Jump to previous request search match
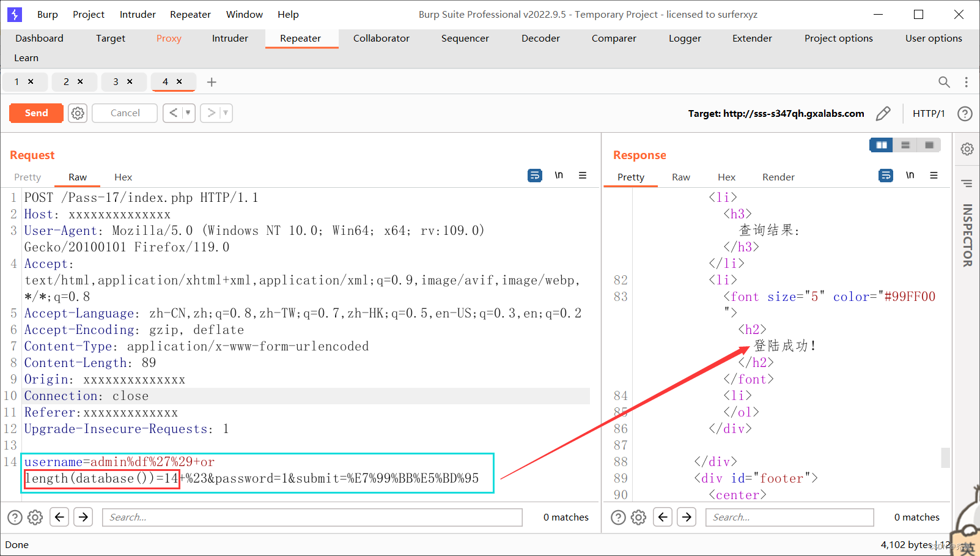980x556 pixels. [x=59, y=517]
